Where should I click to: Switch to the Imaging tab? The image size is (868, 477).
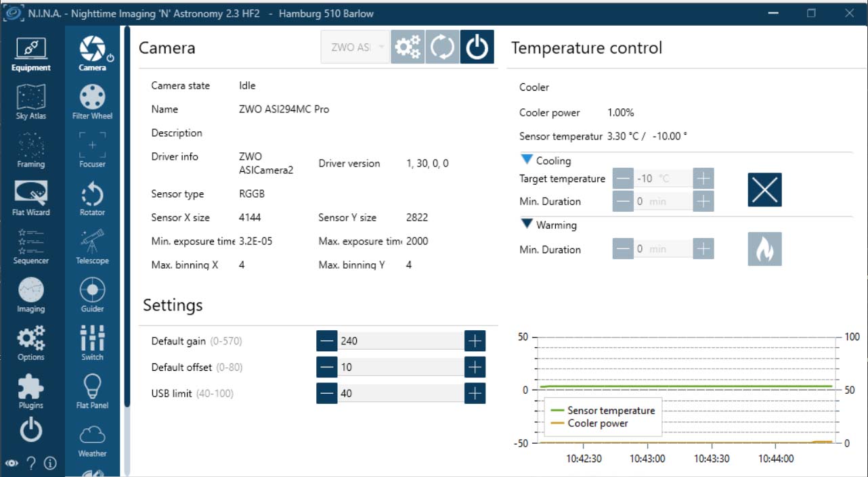pyautogui.click(x=30, y=295)
